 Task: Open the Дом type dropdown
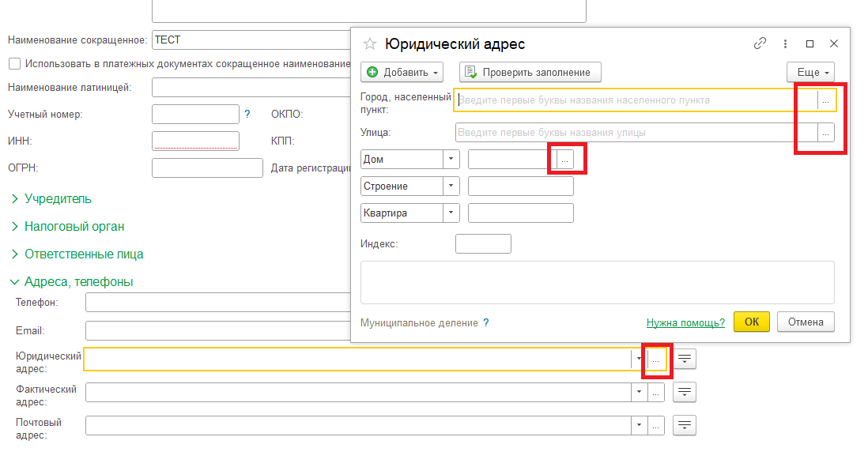pos(451,160)
